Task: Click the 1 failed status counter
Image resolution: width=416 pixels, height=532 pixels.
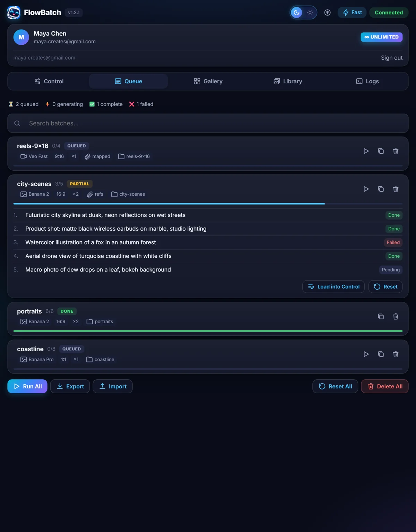Action: click(x=141, y=104)
